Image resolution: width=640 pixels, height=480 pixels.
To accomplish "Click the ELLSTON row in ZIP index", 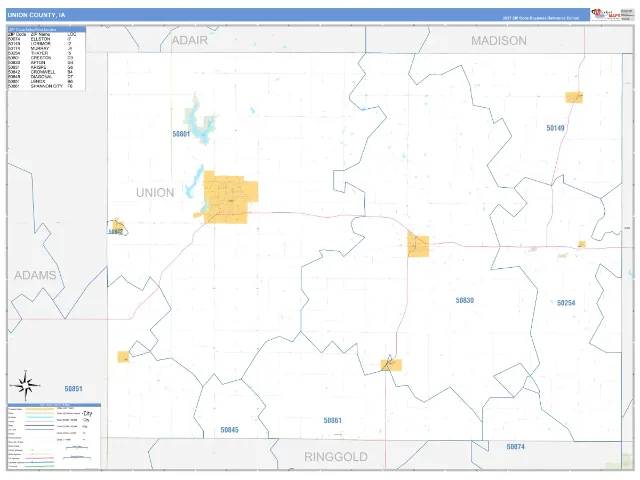I will pyautogui.click(x=41, y=39).
